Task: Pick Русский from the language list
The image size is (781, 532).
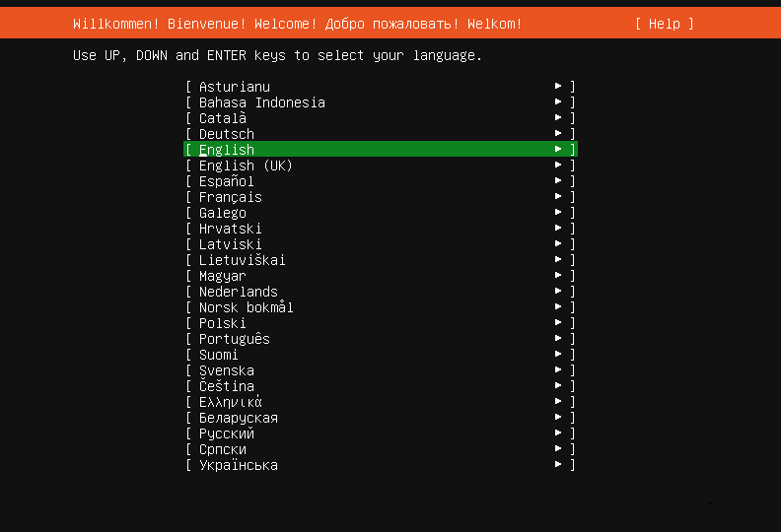Action: click(381, 433)
